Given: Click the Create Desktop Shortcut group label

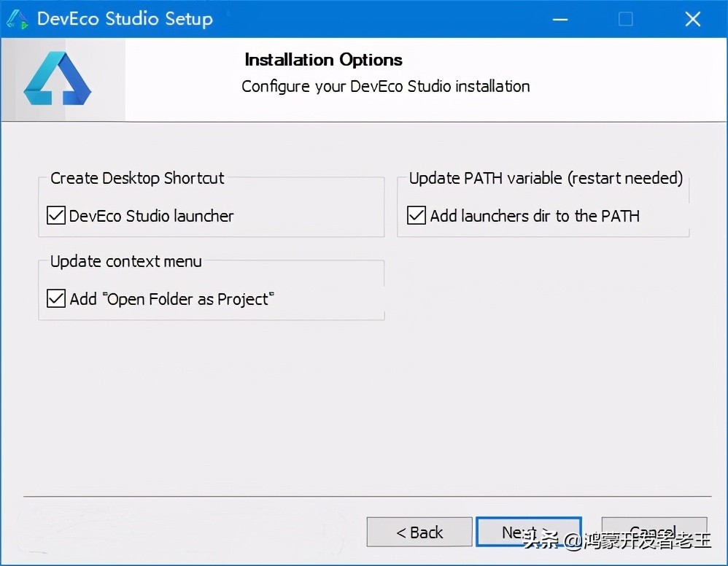Looking at the screenshot, I should (x=137, y=178).
